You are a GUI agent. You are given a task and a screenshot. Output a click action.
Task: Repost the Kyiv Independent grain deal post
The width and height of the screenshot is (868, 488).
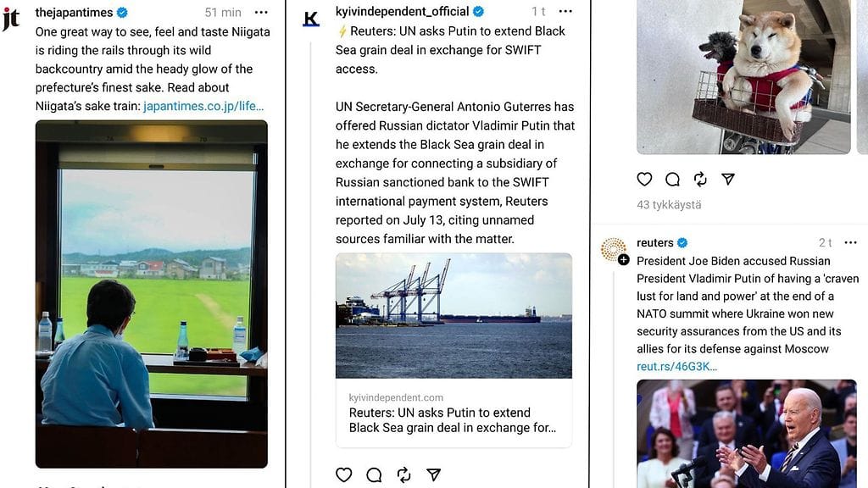point(404,474)
